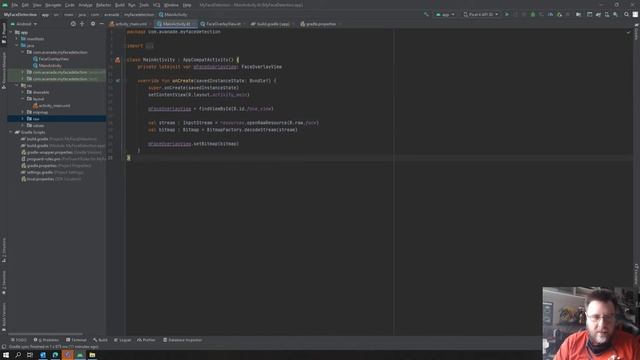
Task: Click the locate-file target icon in the Project panel
Action: 73,24
